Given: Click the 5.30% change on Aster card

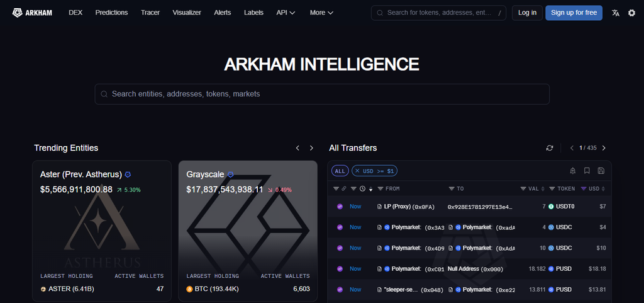Looking at the screenshot, I should (x=128, y=190).
